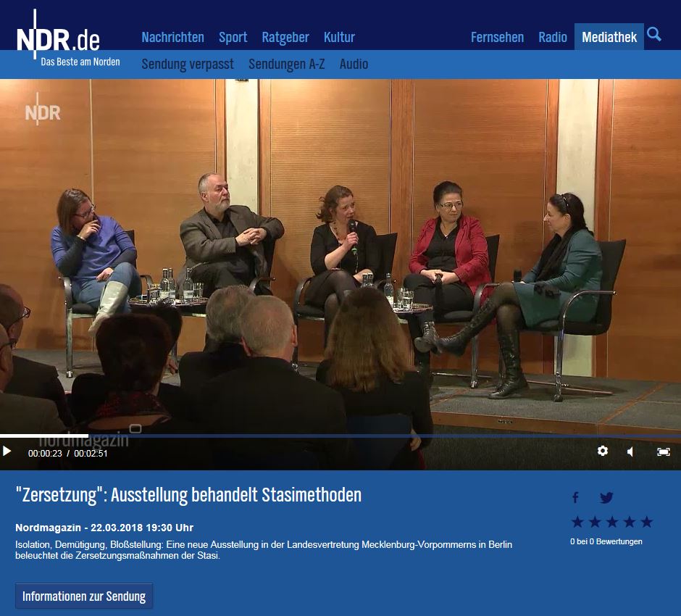Click Informationen zur Sendung button
The width and height of the screenshot is (681, 616).
(x=84, y=596)
